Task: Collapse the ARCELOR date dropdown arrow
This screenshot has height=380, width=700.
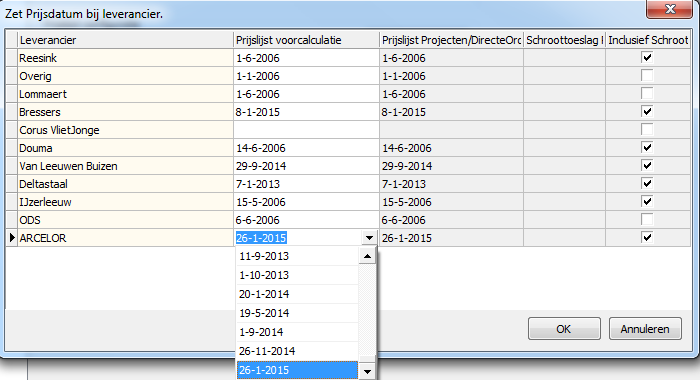Action: point(369,238)
